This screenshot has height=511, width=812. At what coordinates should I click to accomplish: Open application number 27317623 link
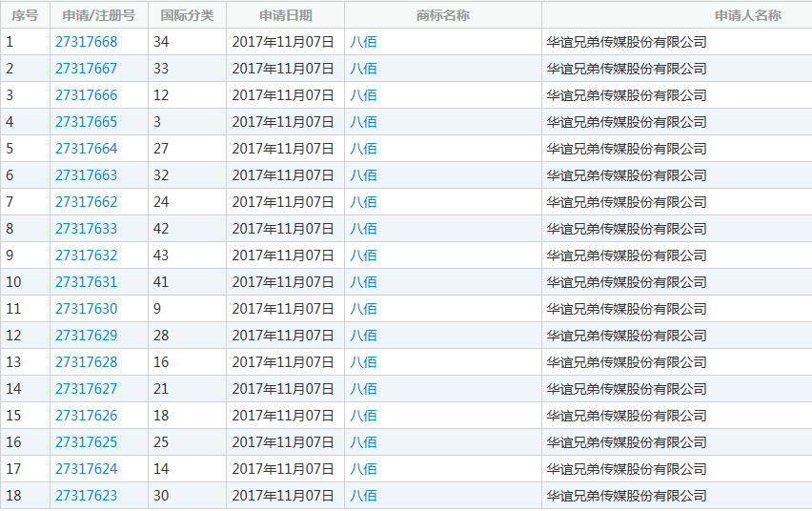pos(86,496)
